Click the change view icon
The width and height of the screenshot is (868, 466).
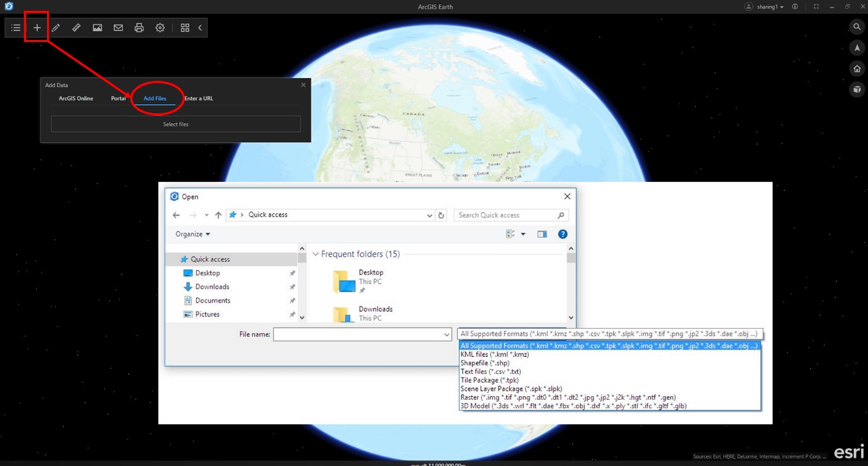click(510, 234)
